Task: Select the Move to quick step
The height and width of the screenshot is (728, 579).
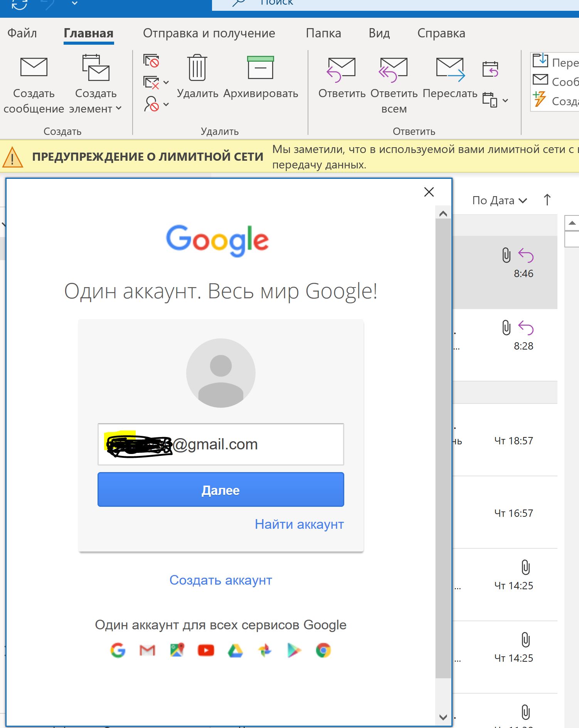Action: coord(555,62)
